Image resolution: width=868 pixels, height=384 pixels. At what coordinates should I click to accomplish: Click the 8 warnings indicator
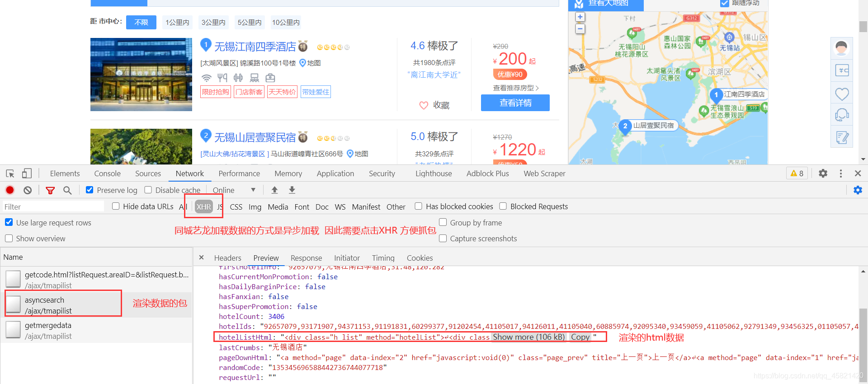(x=797, y=173)
